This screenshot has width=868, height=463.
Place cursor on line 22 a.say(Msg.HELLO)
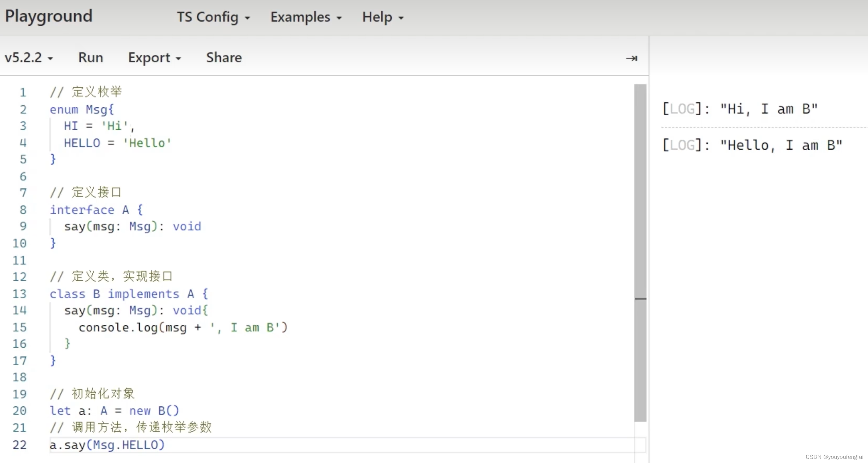click(x=107, y=445)
